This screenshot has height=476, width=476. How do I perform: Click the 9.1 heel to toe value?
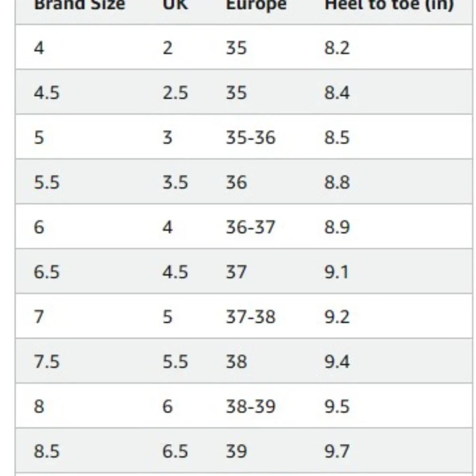pyautogui.click(x=337, y=272)
